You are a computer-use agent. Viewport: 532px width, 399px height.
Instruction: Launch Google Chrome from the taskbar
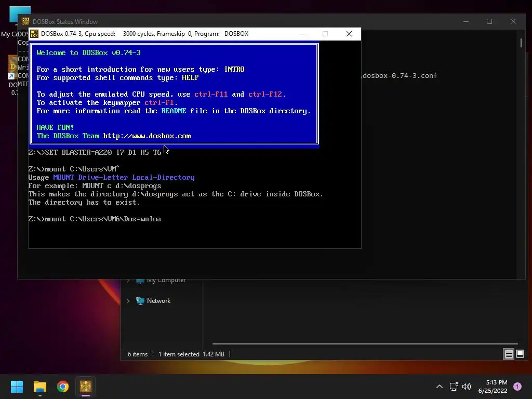point(63,387)
